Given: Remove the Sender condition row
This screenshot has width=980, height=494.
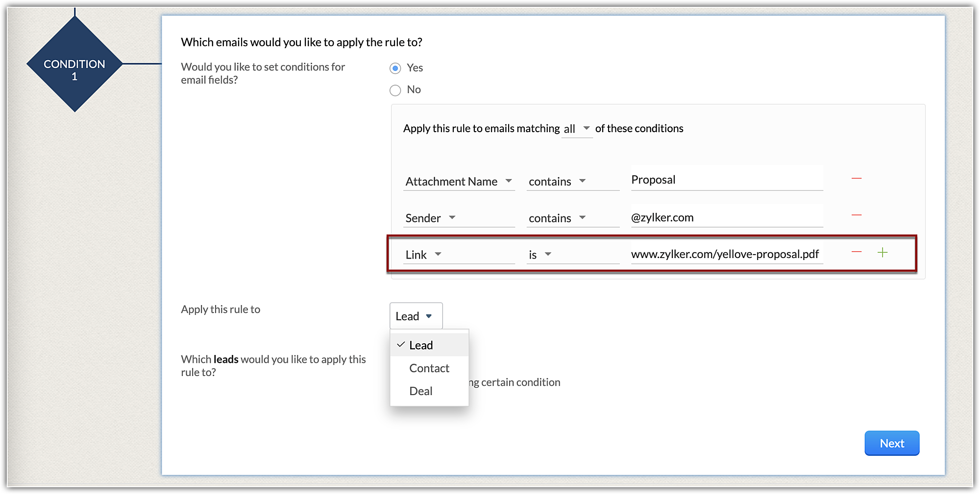Looking at the screenshot, I should click(x=856, y=215).
